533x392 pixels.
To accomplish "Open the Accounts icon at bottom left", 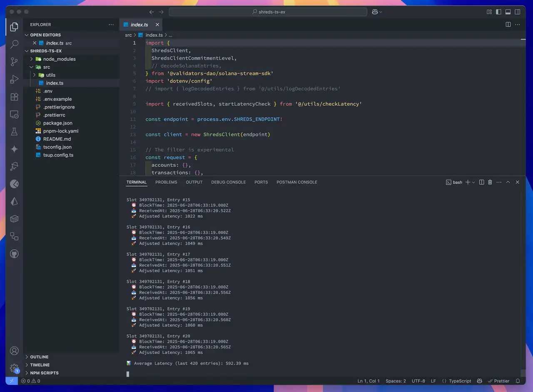I will tap(14, 351).
